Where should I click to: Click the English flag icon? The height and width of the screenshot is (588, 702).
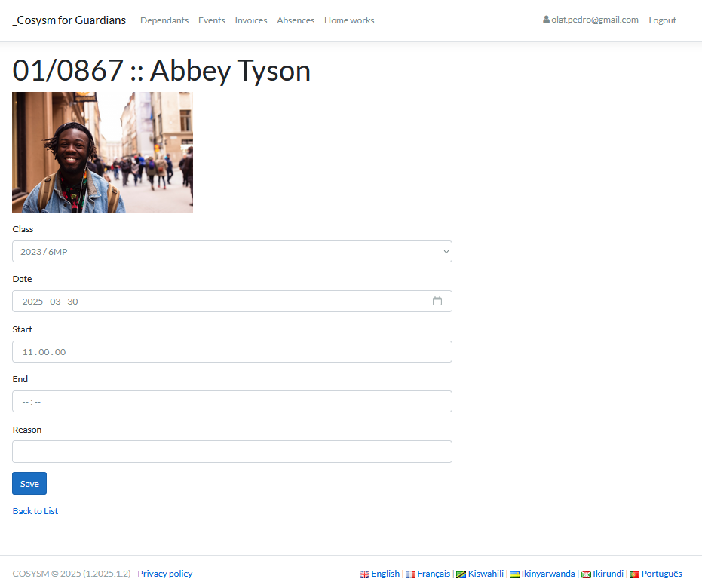[364, 574]
